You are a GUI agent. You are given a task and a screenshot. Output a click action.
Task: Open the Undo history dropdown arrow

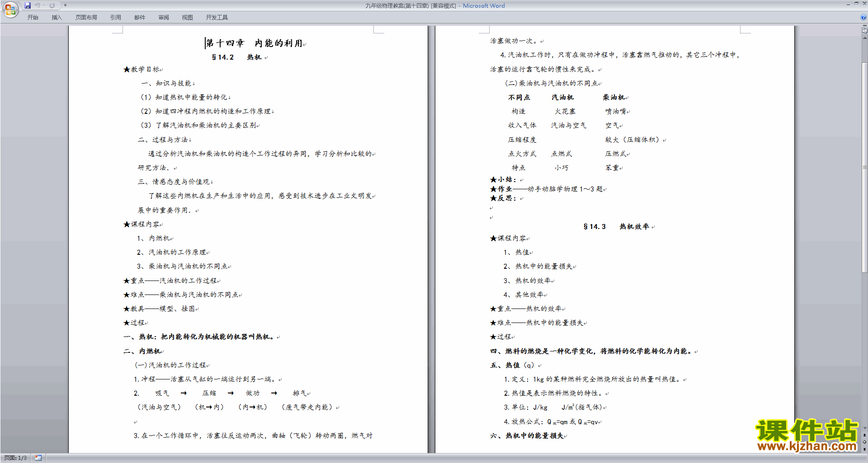[x=44, y=5]
